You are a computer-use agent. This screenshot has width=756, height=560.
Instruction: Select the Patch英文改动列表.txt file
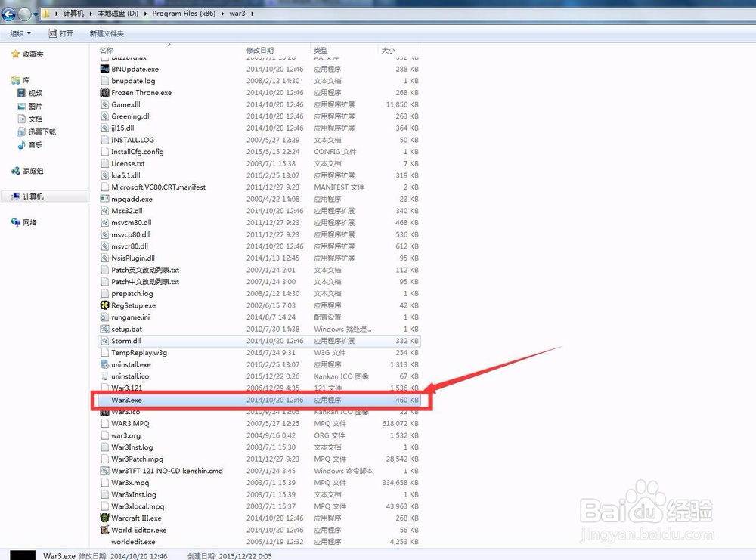(x=145, y=270)
